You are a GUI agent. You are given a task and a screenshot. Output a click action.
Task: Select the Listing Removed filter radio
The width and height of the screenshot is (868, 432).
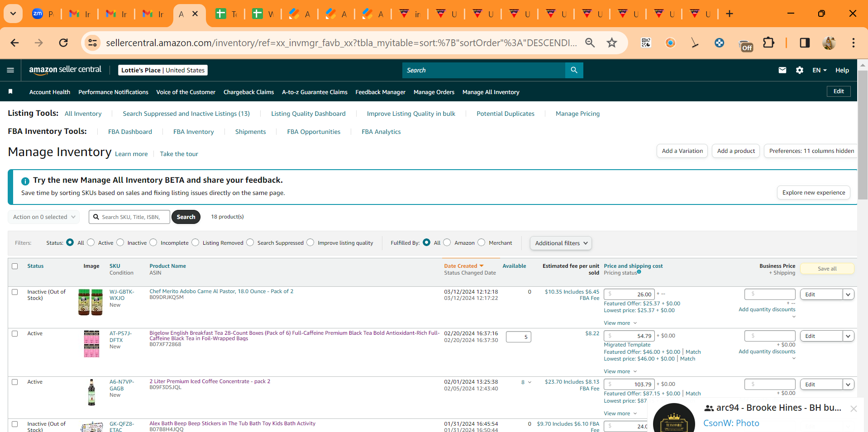tap(196, 242)
